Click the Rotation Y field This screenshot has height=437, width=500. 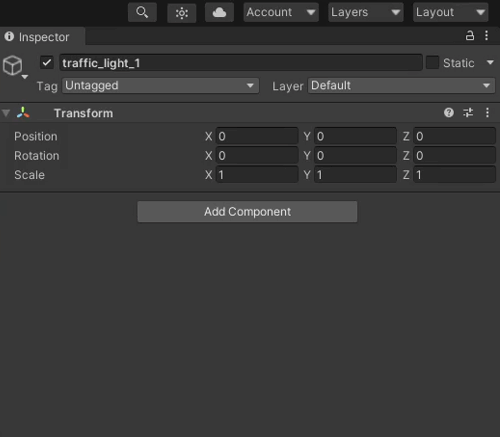355,155
